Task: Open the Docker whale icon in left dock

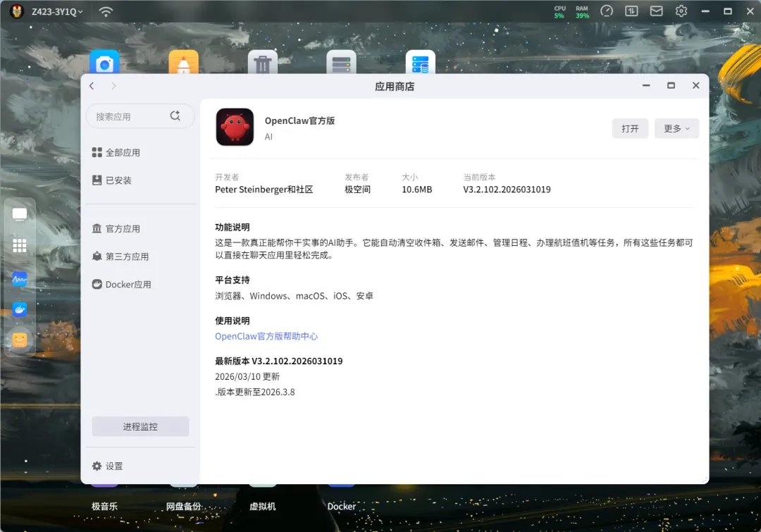Action: (20, 309)
